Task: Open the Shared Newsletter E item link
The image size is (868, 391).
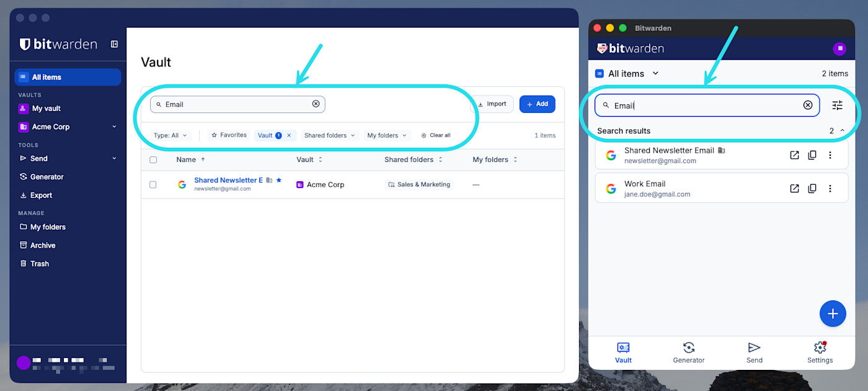Action: (228, 180)
